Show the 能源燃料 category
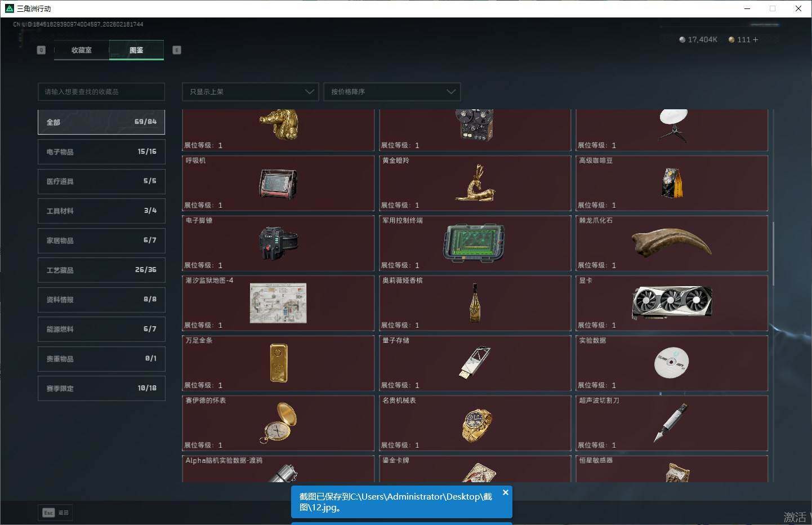812x525 pixels. (x=101, y=329)
